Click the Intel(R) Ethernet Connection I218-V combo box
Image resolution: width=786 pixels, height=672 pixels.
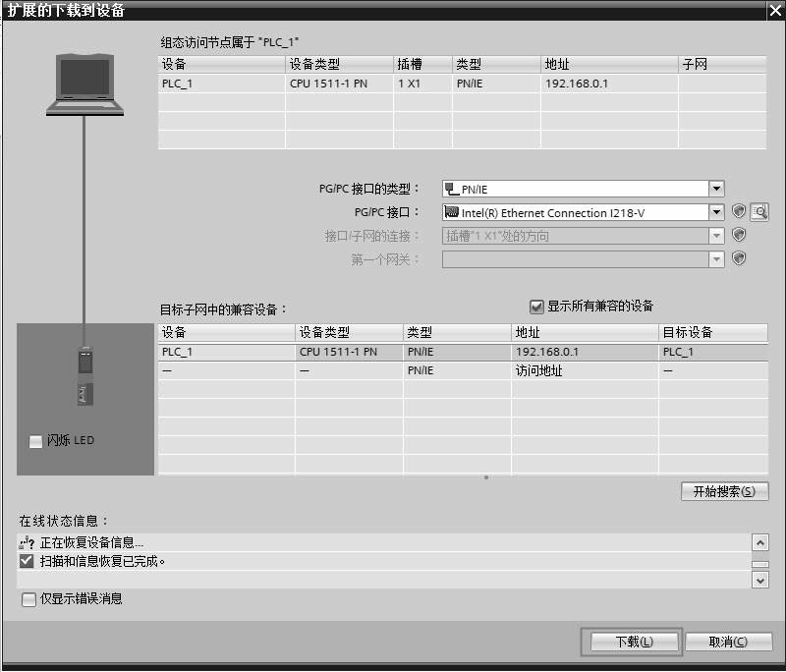(583, 212)
